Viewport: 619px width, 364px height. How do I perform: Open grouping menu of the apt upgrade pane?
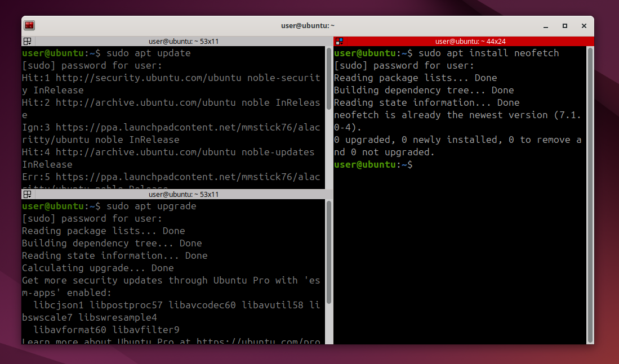coord(26,194)
